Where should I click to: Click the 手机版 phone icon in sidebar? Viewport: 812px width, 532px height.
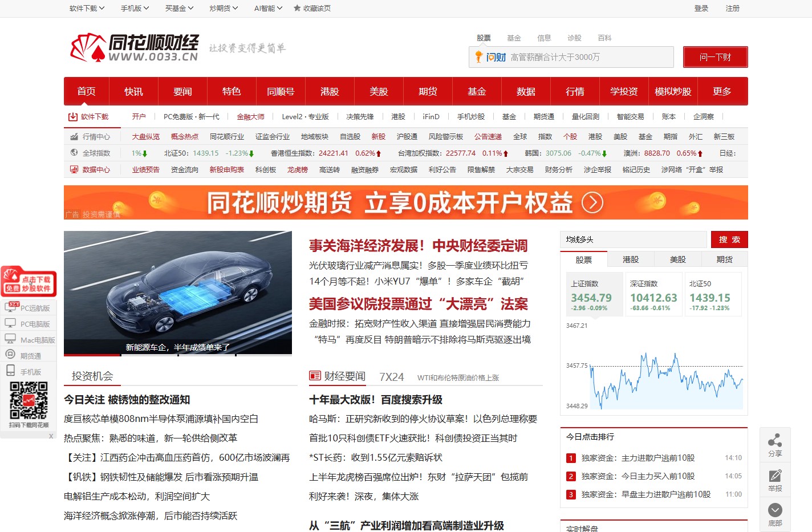coord(10,370)
